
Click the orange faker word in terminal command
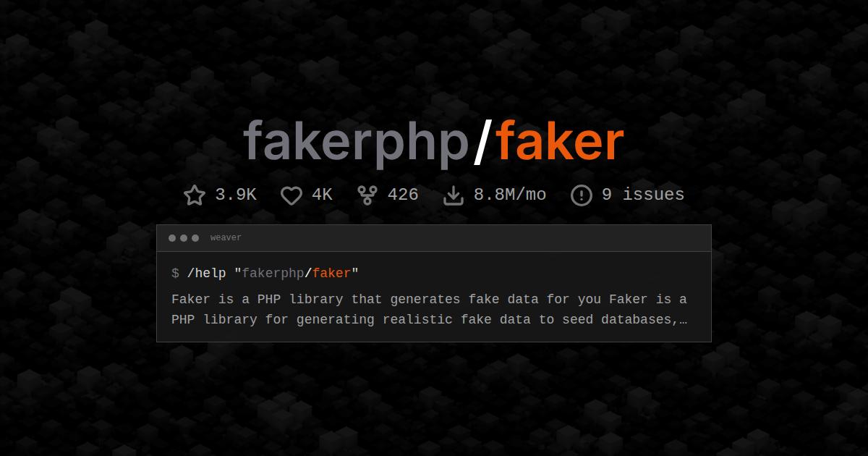click(331, 274)
